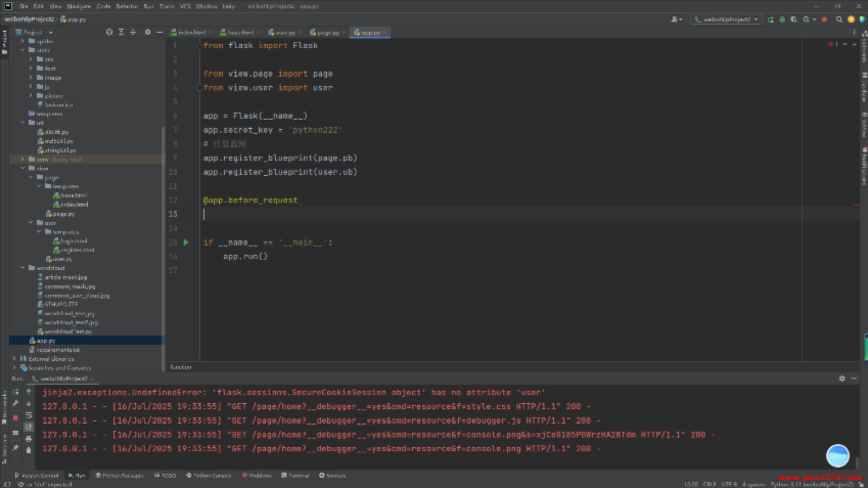Expand the spider folder in Project tree
The image size is (868, 488).
coord(23,41)
